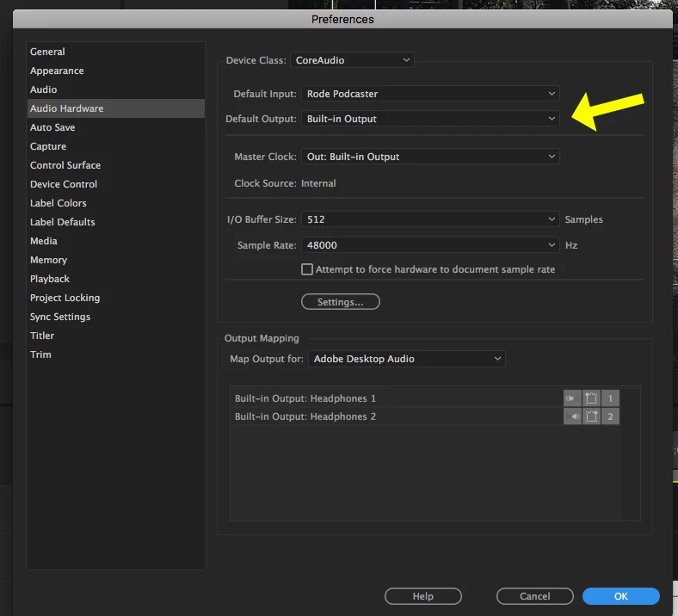The image size is (678, 616).
Task: Click right speaker icon for Headphones 2
Action: 572,416
